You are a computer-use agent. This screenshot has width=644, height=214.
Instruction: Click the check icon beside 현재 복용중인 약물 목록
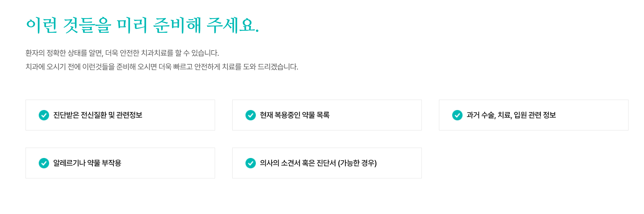(x=251, y=115)
